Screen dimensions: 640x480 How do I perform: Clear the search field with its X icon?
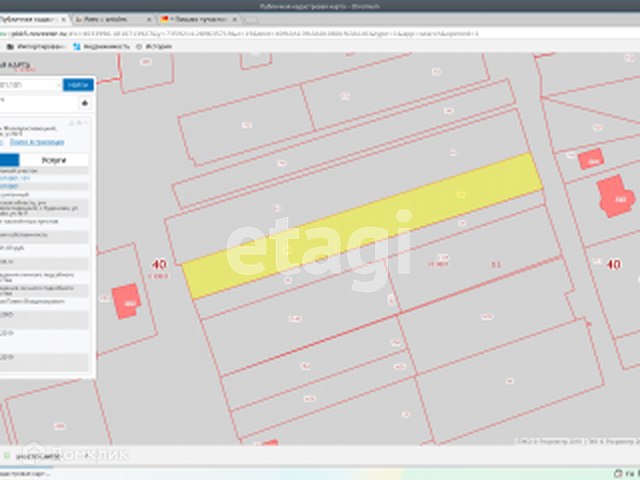58,85
